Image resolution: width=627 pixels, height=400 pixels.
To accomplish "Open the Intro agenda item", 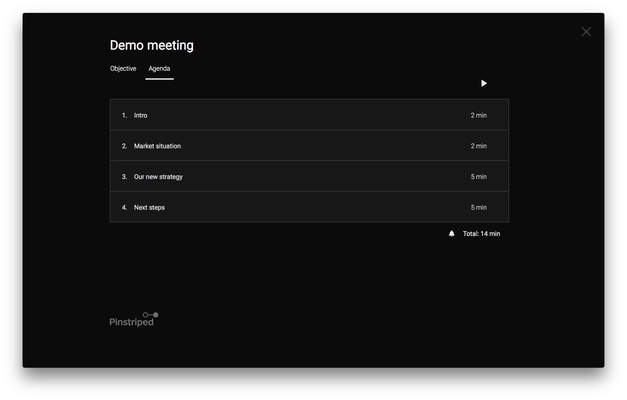I will (141, 116).
